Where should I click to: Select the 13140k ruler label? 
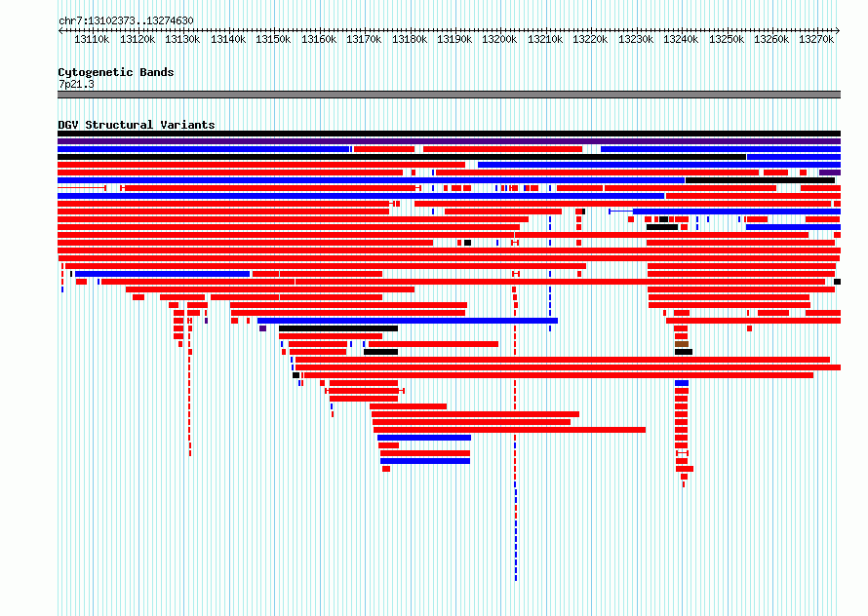[228, 39]
